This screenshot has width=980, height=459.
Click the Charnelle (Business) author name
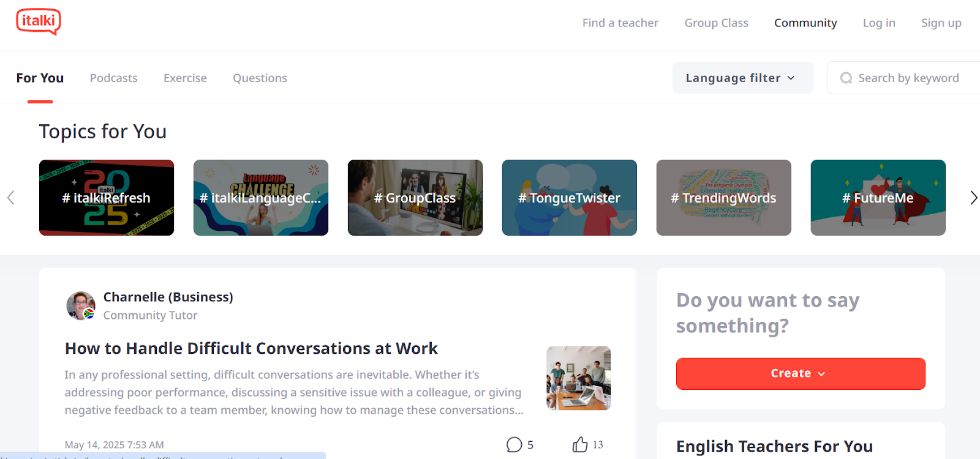point(168,297)
